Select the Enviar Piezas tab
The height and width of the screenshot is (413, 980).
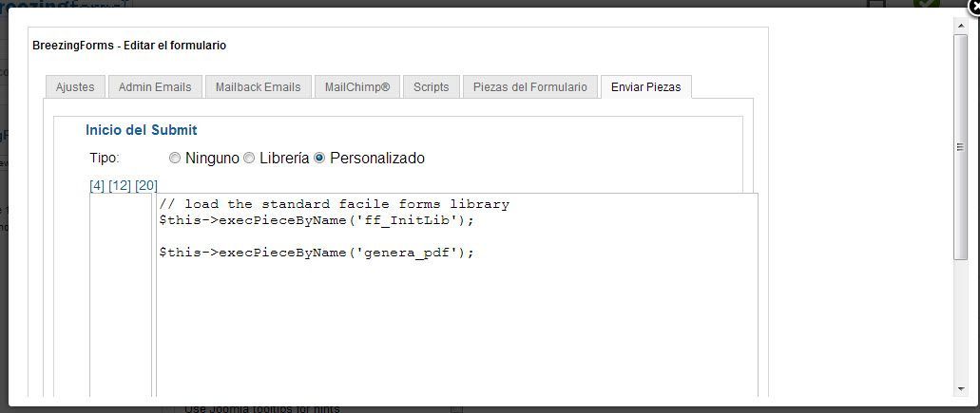click(645, 86)
